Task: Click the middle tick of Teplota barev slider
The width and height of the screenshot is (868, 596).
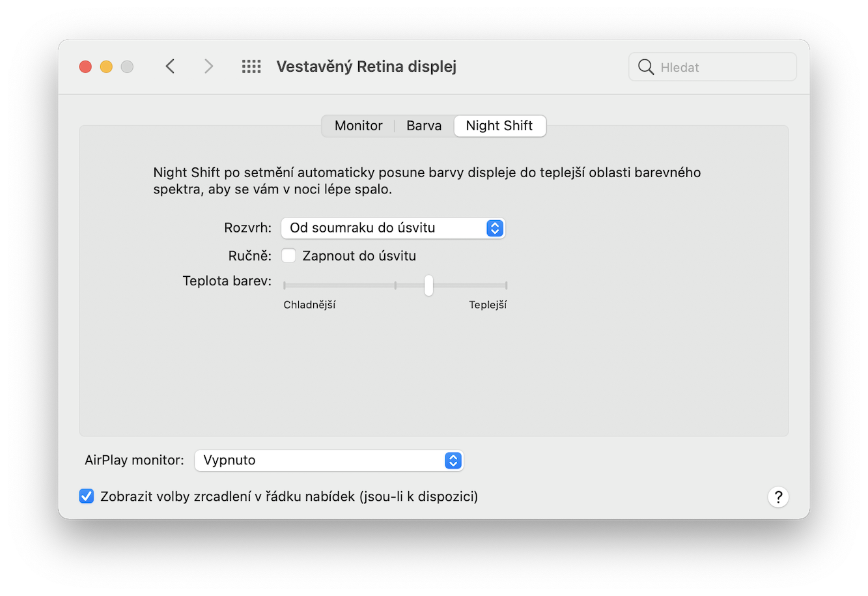Action: pos(395,285)
